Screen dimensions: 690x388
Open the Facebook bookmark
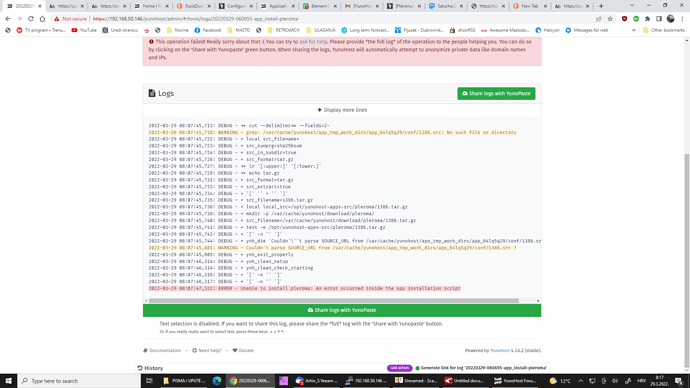tap(208, 30)
